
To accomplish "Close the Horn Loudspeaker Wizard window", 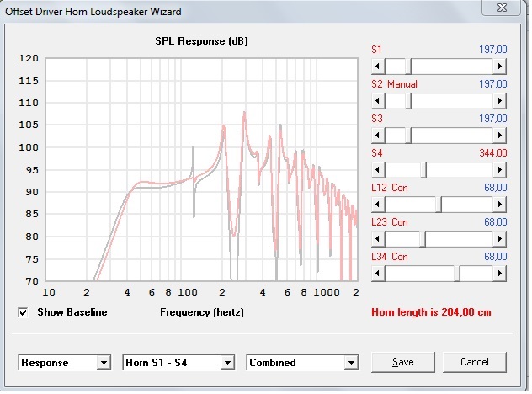I will (x=502, y=8).
